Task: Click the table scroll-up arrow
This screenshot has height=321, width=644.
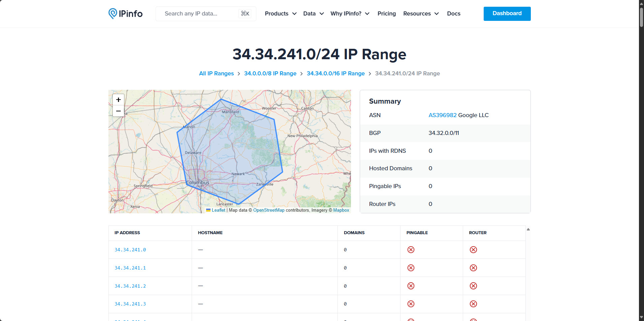Action: pos(528,229)
